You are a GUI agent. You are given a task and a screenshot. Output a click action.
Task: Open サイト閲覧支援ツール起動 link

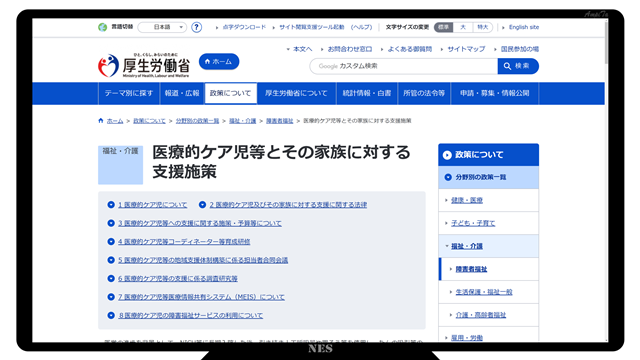(x=311, y=27)
